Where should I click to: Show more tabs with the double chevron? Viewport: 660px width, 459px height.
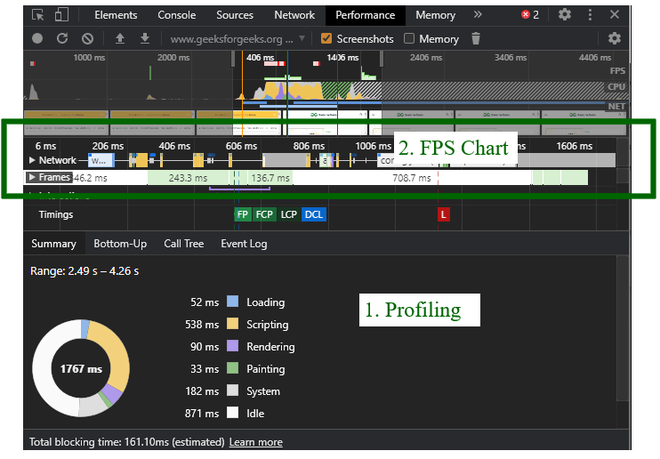point(477,15)
